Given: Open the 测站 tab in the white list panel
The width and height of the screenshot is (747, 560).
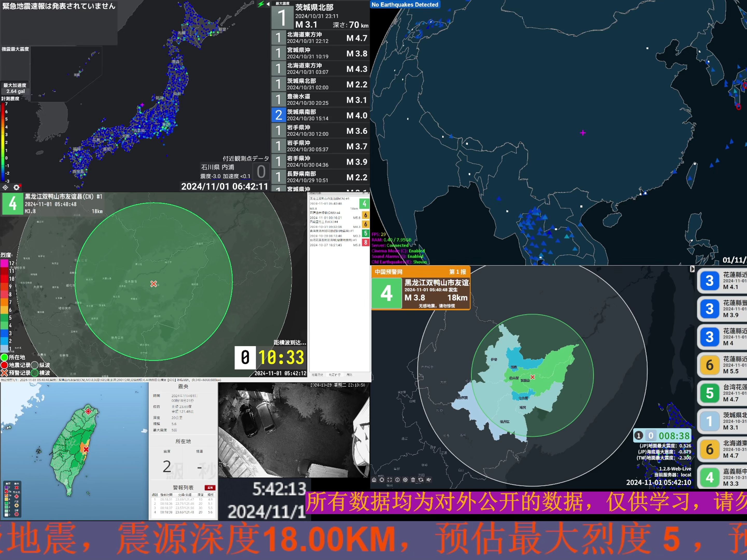Looking at the screenshot, I should 349,375.
